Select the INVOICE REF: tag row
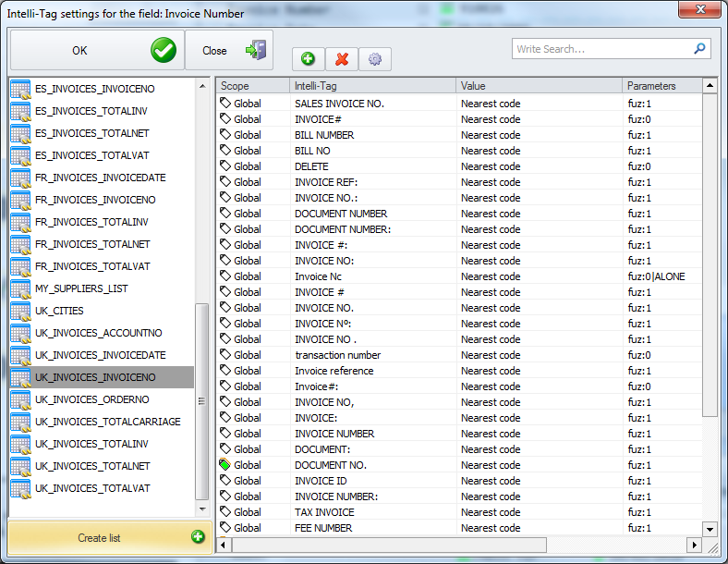This screenshot has height=564, width=728. point(460,182)
